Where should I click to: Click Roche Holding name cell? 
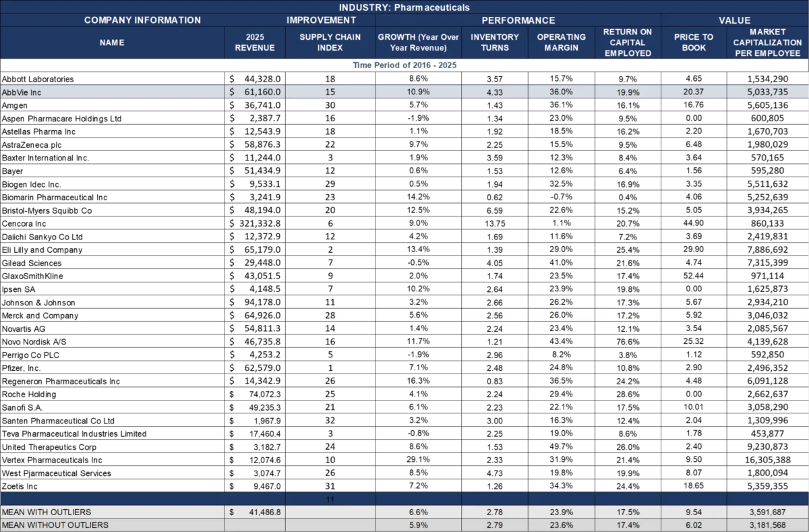[112, 394]
